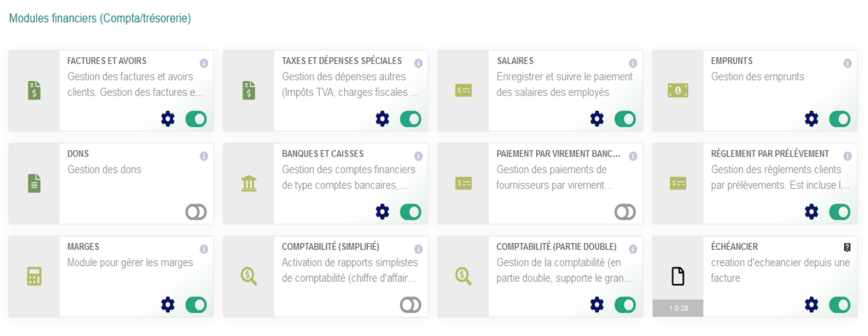Click magnifier dollar icon of Comptabilité (partie double)
Viewport: 868px width, 336px height.
[463, 276]
